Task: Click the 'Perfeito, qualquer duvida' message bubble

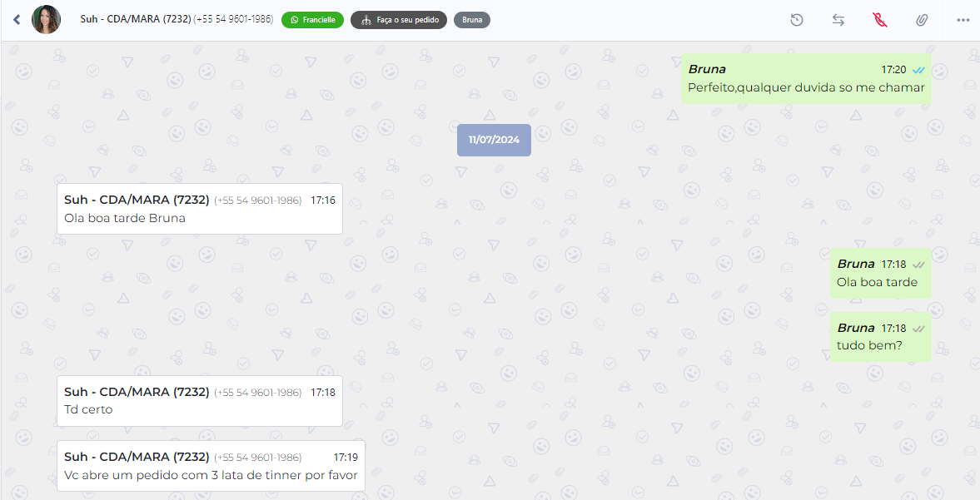Action: point(806,79)
